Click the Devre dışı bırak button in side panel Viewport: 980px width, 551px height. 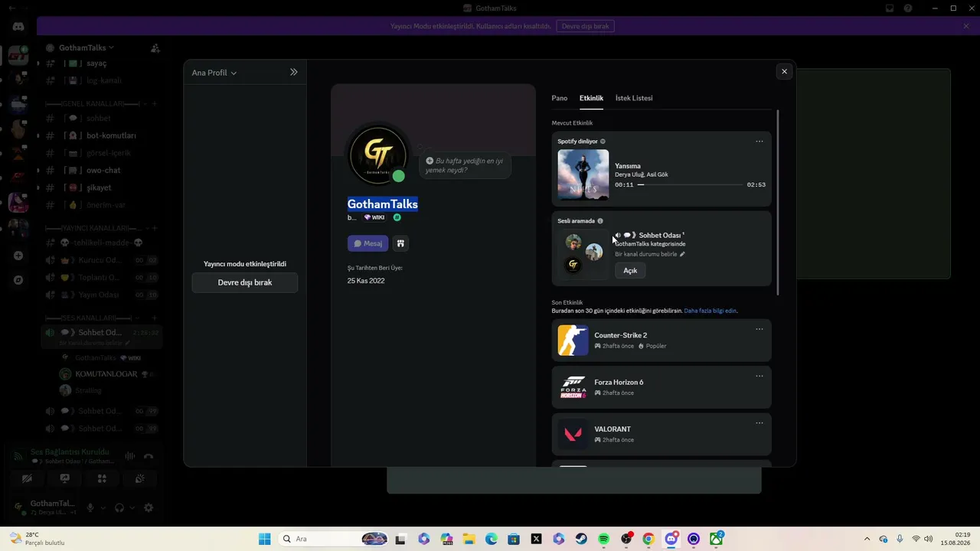coord(245,282)
